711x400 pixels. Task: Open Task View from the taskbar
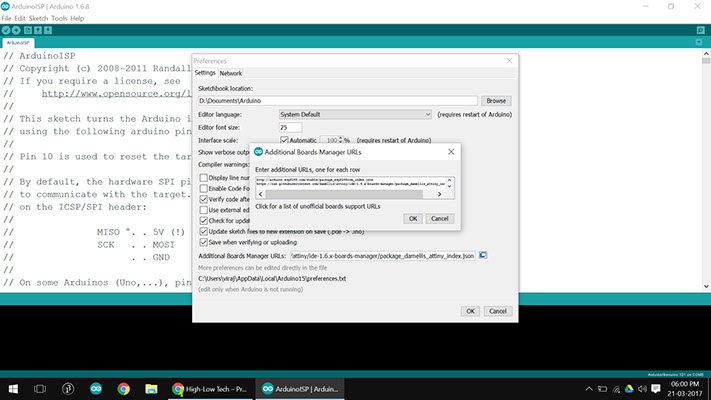[x=40, y=389]
